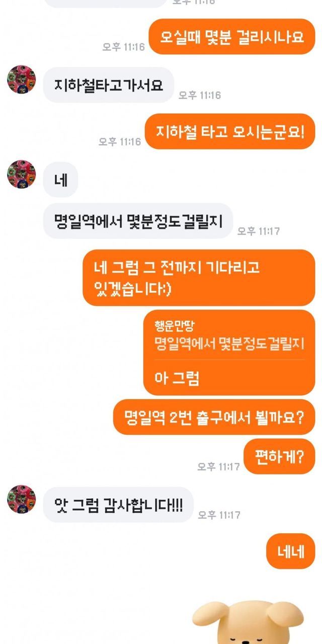The width and height of the screenshot is (322, 644).
Task: Tap the avatar beside 앗 그럼 감사합니다!!!
Action: 21,499
